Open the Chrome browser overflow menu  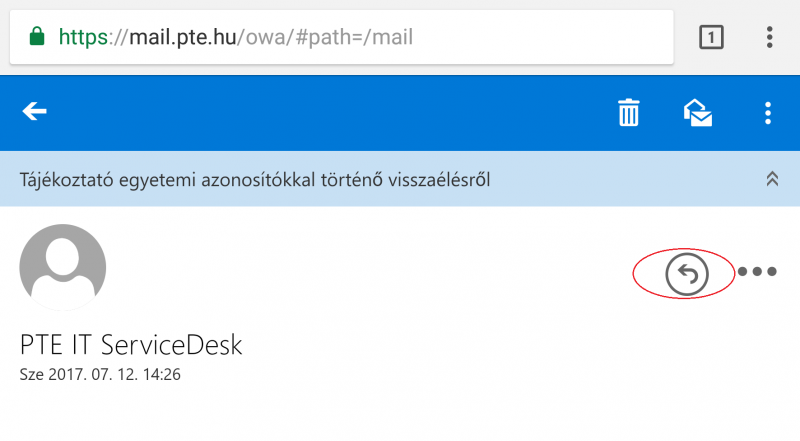[769, 37]
